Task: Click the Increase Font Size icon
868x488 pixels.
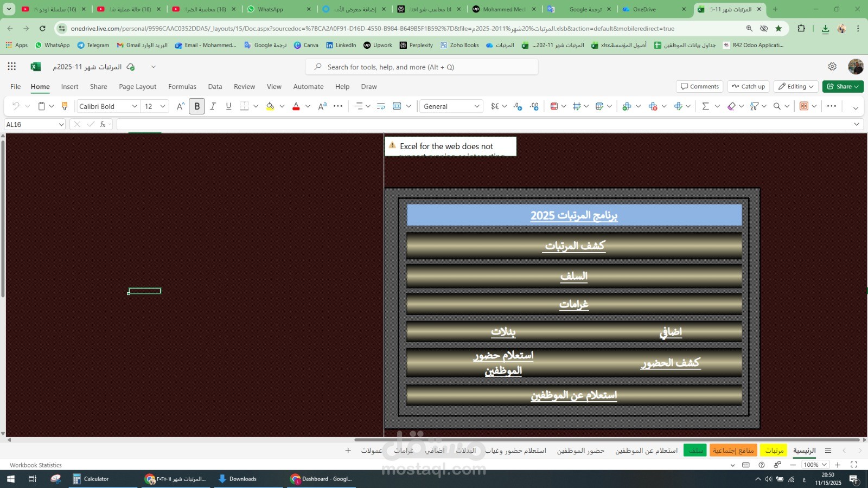Action: click(181, 106)
